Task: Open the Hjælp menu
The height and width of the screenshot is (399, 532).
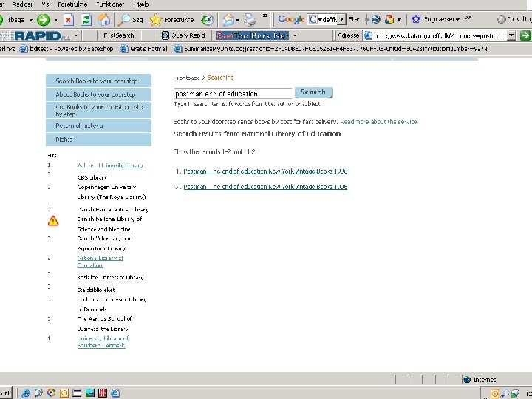Action: point(141,4)
